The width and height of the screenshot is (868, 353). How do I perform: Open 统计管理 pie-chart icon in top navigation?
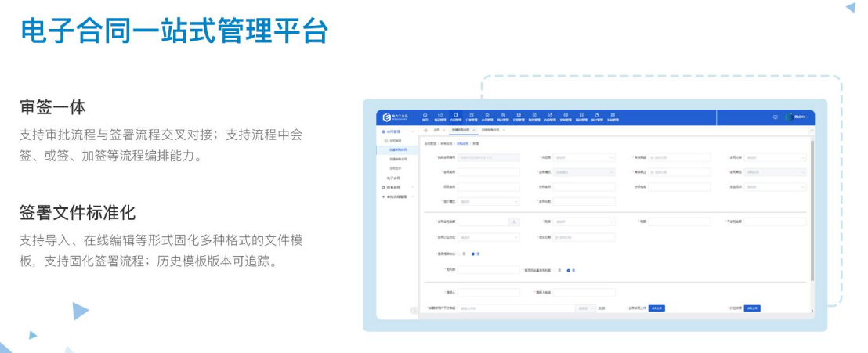click(x=597, y=117)
